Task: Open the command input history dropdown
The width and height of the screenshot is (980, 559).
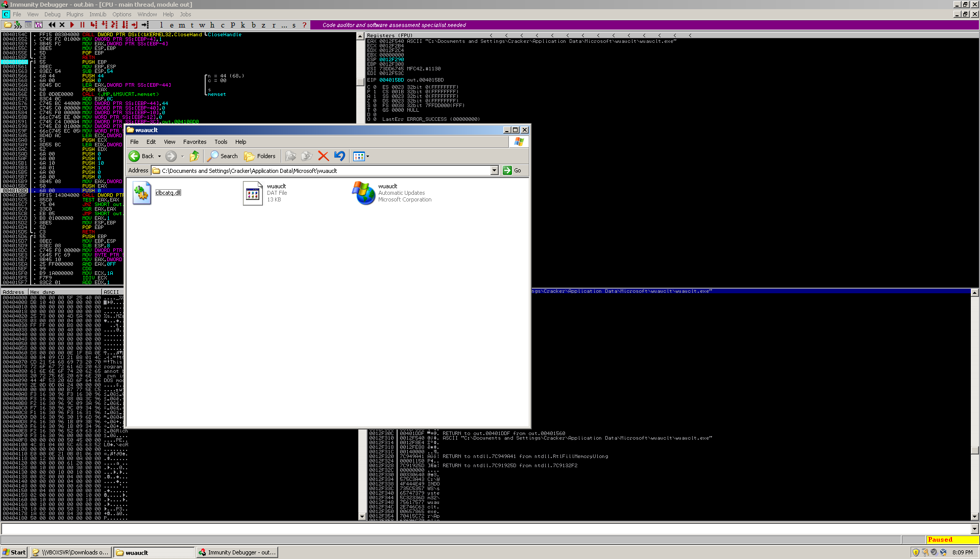Action: click(x=975, y=529)
